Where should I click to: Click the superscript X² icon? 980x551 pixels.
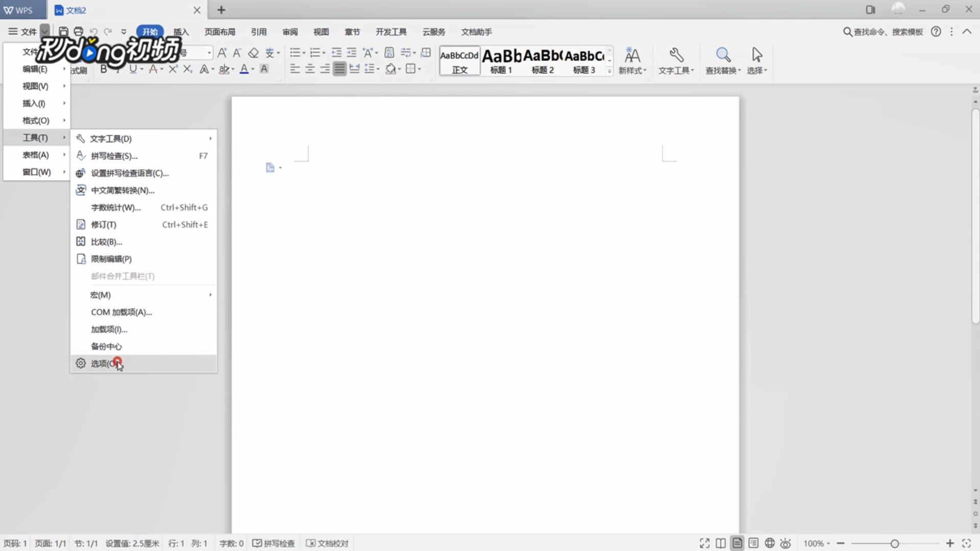click(x=173, y=69)
